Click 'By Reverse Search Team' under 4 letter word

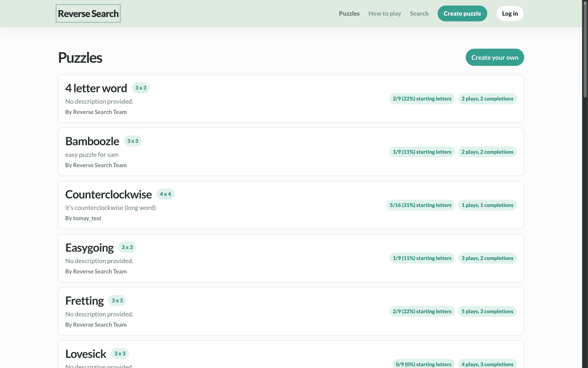click(96, 112)
